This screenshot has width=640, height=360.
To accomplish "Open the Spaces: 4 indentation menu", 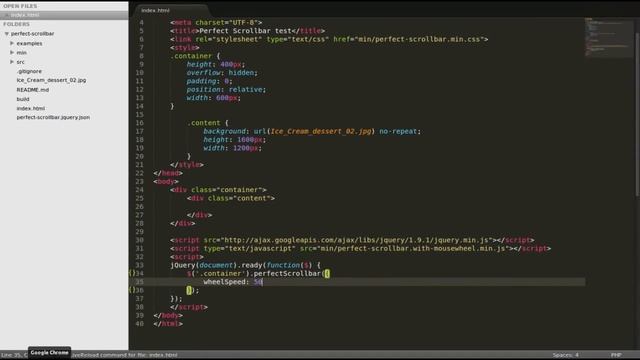I will point(565,355).
